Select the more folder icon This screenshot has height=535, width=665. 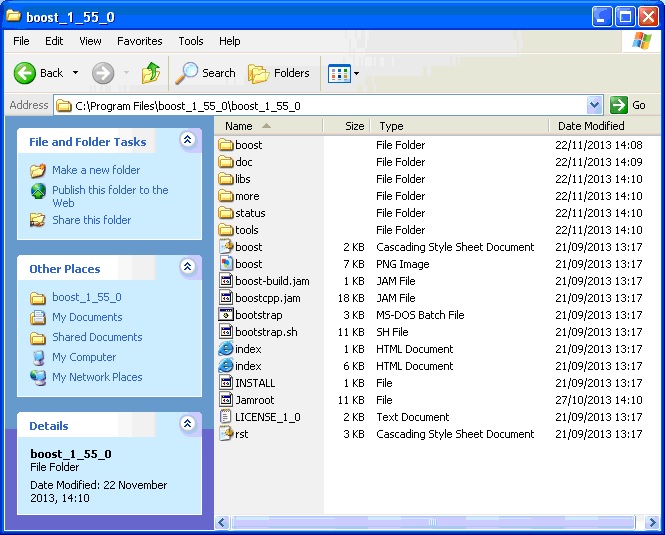click(x=226, y=196)
